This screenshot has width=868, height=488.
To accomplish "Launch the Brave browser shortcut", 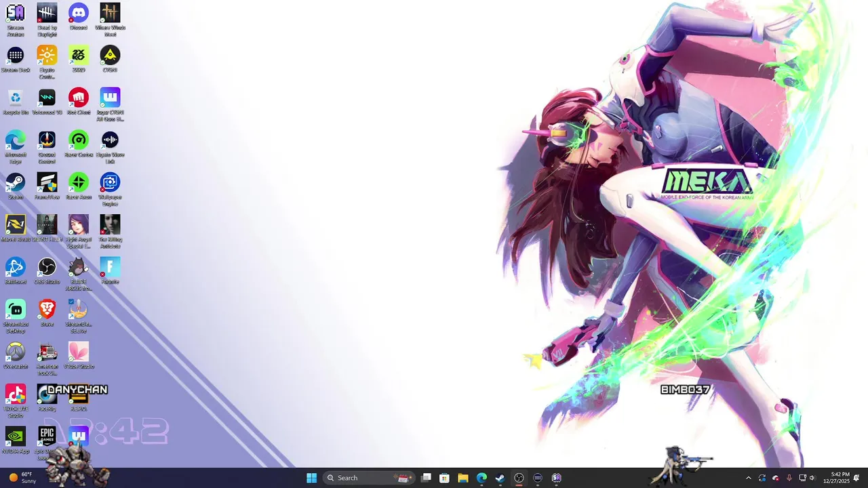I will pos(47,313).
